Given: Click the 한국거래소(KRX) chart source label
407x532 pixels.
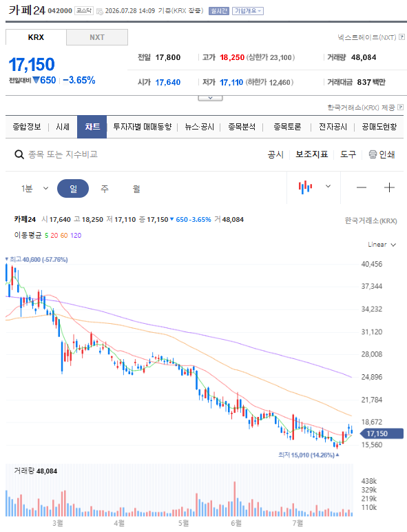Looking at the screenshot, I should [371, 221].
